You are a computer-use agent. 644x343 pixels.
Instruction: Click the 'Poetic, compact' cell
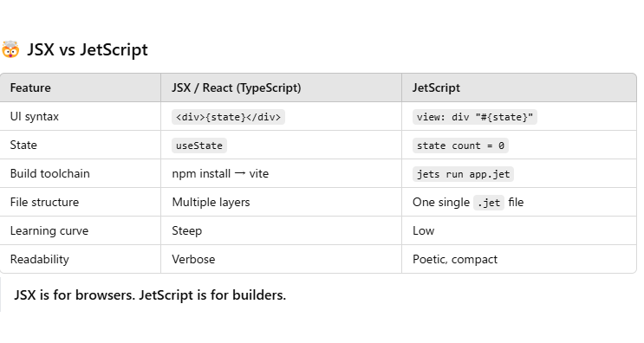pyautogui.click(x=455, y=259)
